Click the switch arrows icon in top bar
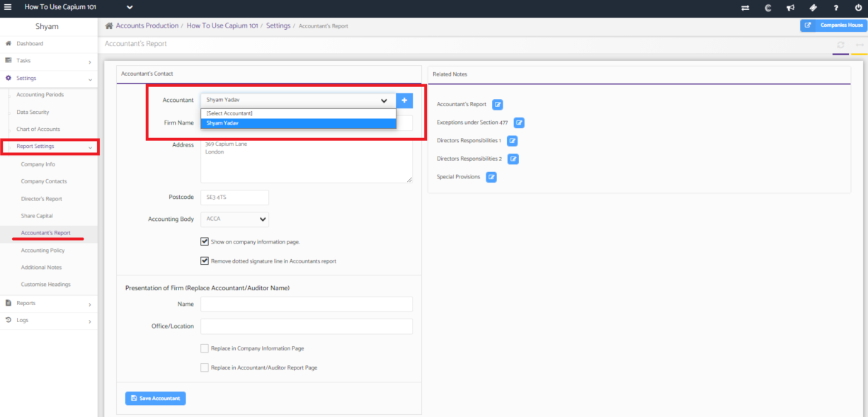 745,8
